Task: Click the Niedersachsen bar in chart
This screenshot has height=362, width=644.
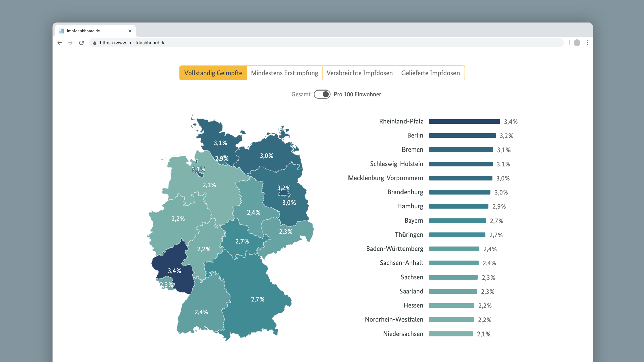Action: [x=451, y=334]
